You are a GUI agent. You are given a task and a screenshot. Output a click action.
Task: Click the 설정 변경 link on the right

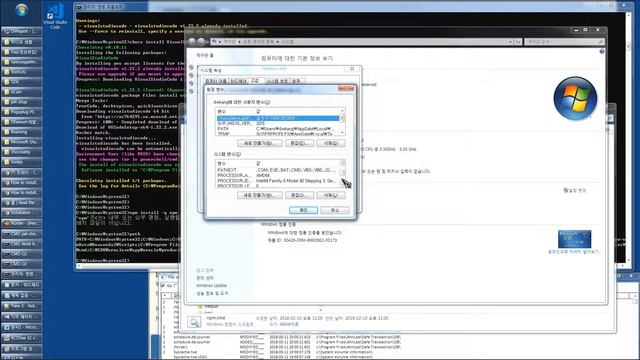[575, 190]
